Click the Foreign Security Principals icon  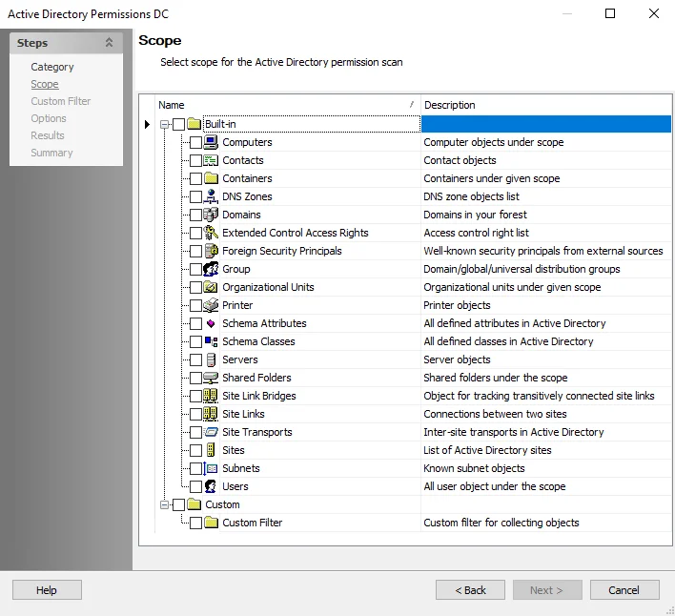pos(211,251)
